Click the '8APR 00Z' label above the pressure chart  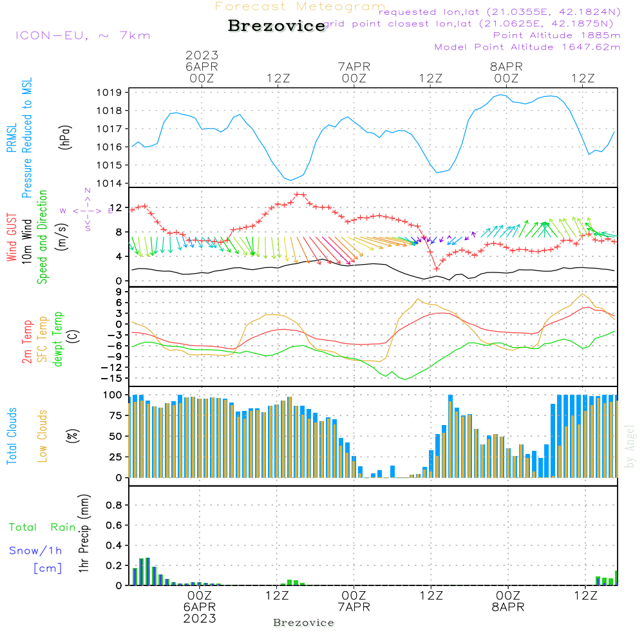(506, 72)
